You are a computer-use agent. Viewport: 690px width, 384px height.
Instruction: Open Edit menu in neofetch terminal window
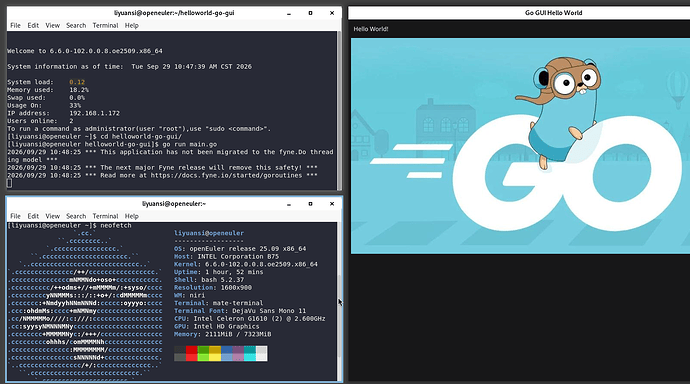pos(33,216)
